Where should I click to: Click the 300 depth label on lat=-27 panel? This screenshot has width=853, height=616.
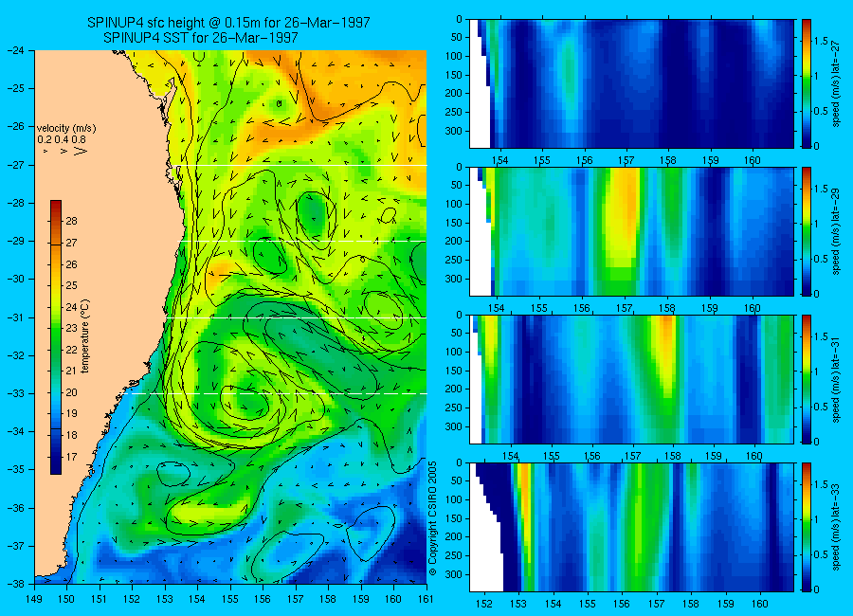click(454, 131)
